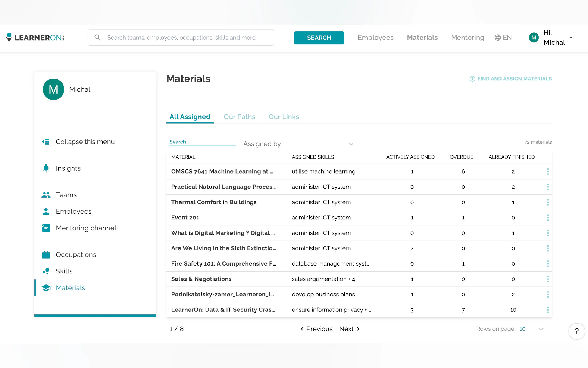Click the Skills dots icon
Viewport: 588px width, 368px height.
[46, 271]
